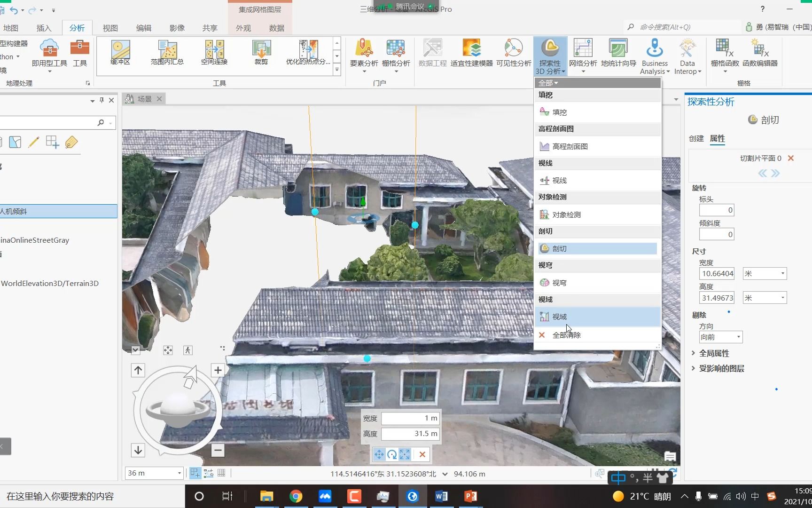Select the Slice (剖切) tool in gallery
Viewport: 812px width, 508px height.
(x=598, y=248)
